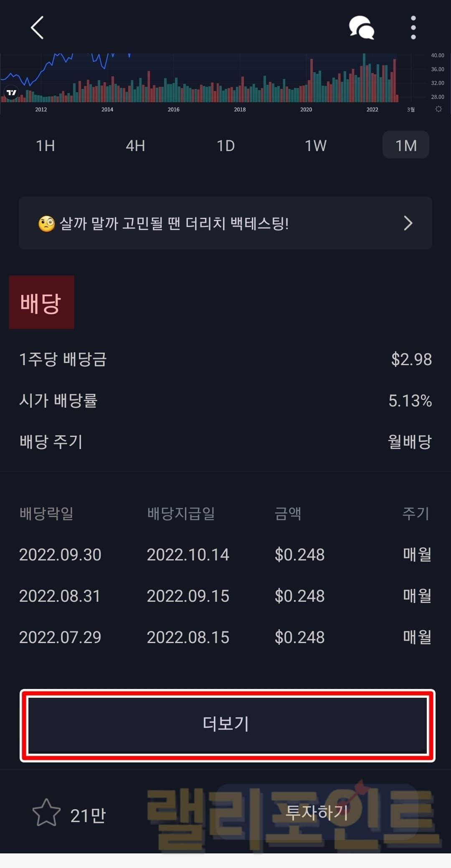Select the 1H chart interval

tap(46, 146)
